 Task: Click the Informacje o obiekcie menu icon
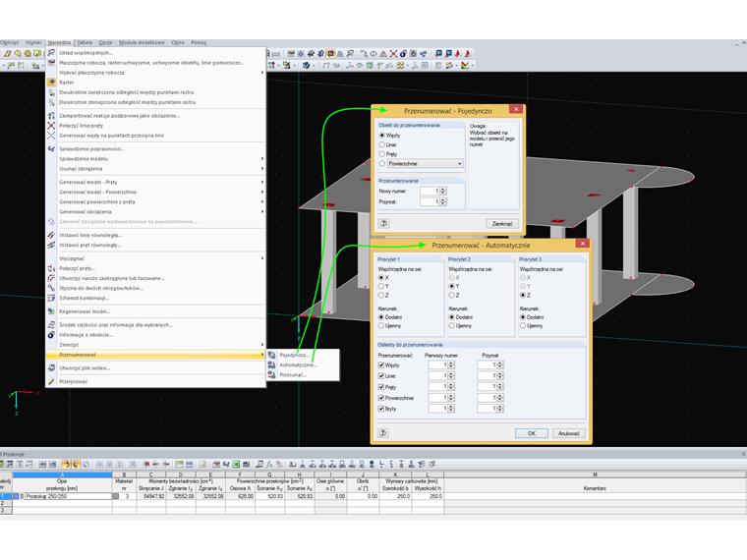point(51,335)
